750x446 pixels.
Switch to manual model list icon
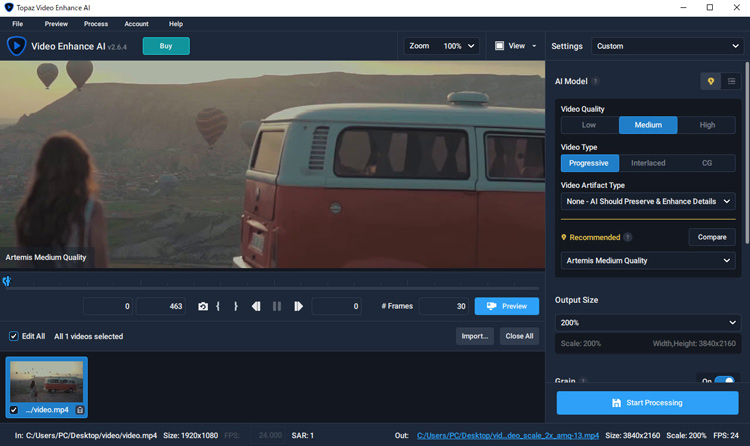731,81
